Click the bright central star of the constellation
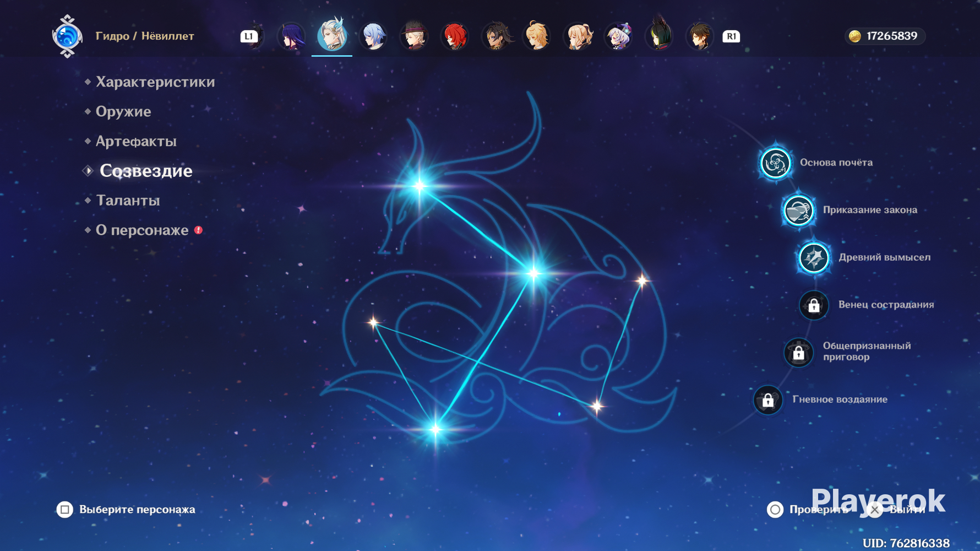 pyautogui.click(x=533, y=273)
